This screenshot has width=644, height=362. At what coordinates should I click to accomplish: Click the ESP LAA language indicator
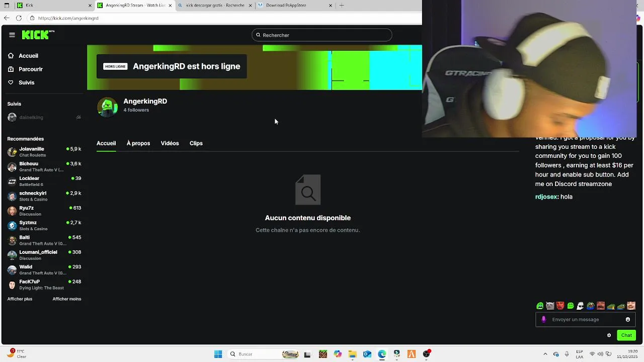[x=580, y=354]
